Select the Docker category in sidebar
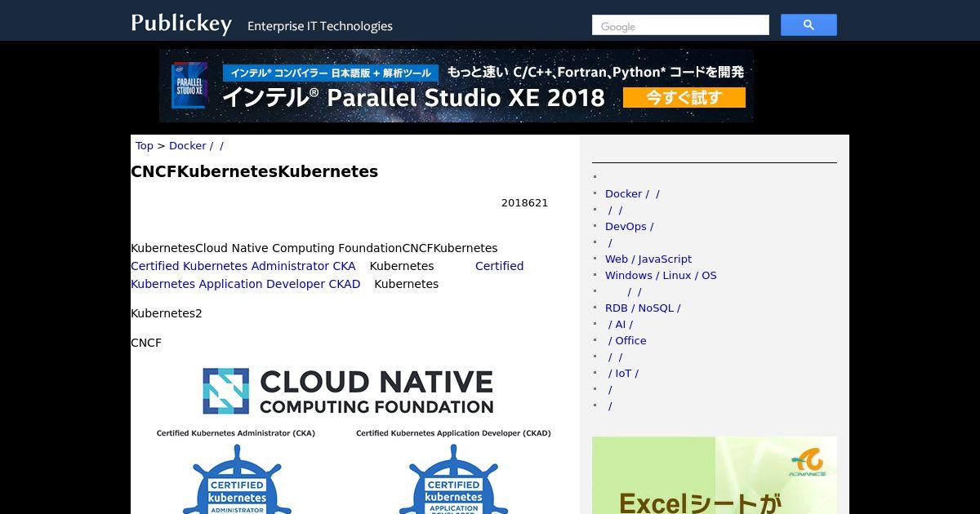This screenshot has width=980, height=514. [632, 194]
